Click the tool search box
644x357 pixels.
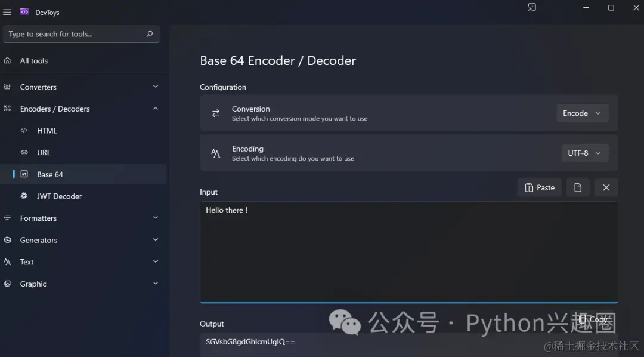[81, 33]
